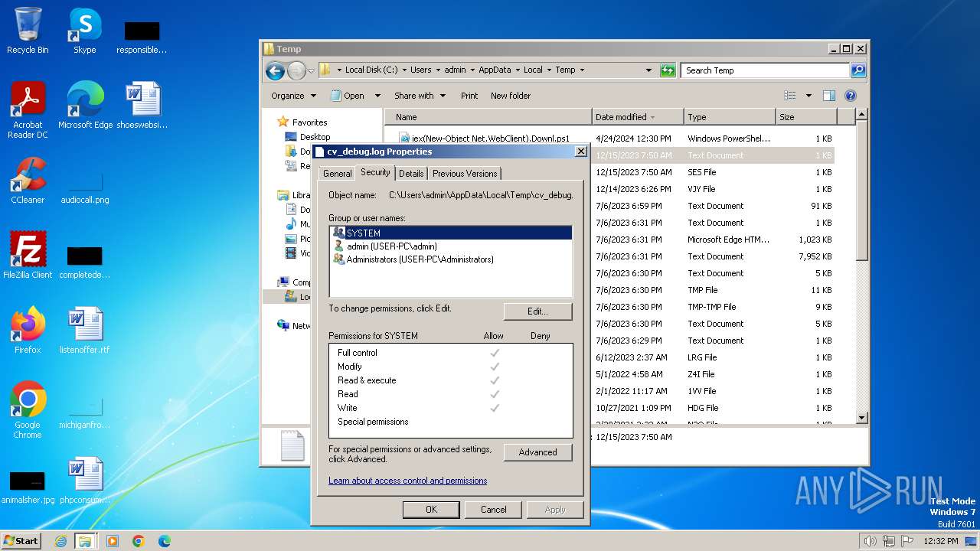Select the Security tab

(375, 172)
